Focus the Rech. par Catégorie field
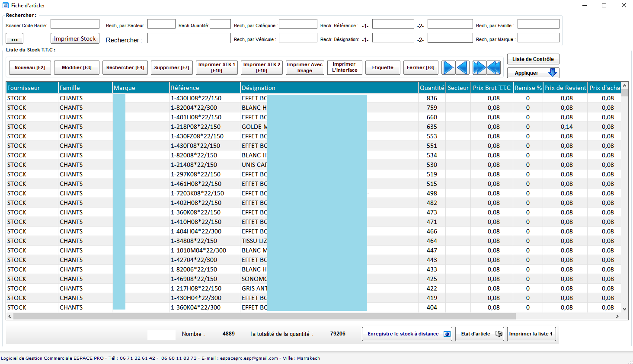The height and width of the screenshot is (364, 633). point(298,24)
